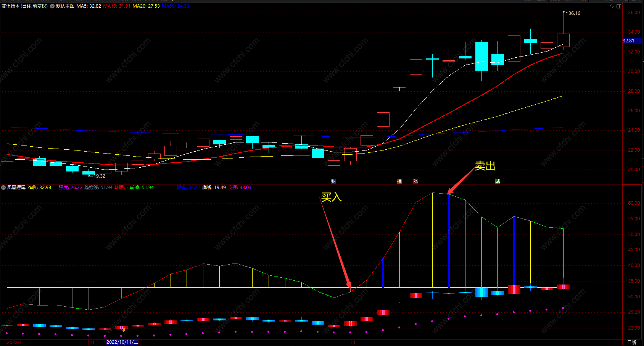The image size is (644, 346).
Task: Open the dropdown arrow beside 默认主图
Action: tap(52, 6)
